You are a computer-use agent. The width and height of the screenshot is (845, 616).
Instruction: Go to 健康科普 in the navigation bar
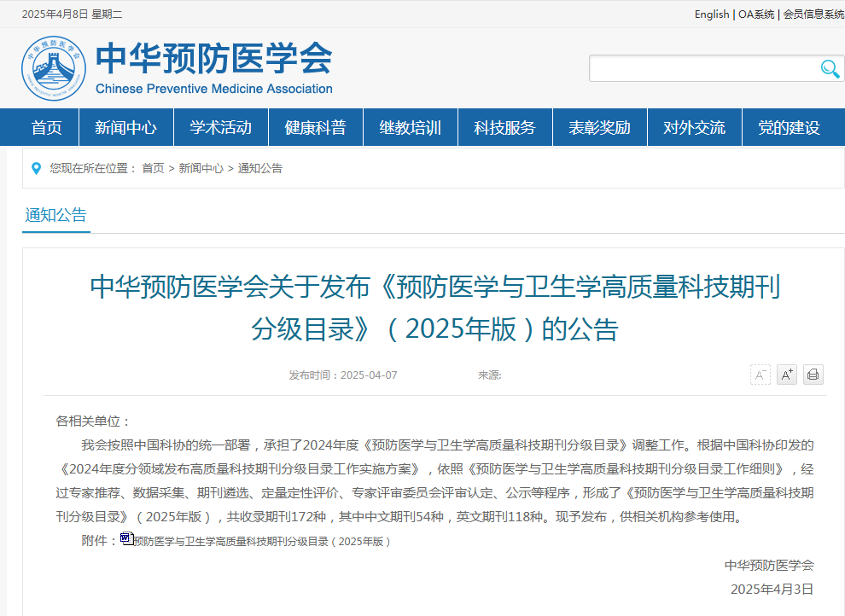click(315, 128)
